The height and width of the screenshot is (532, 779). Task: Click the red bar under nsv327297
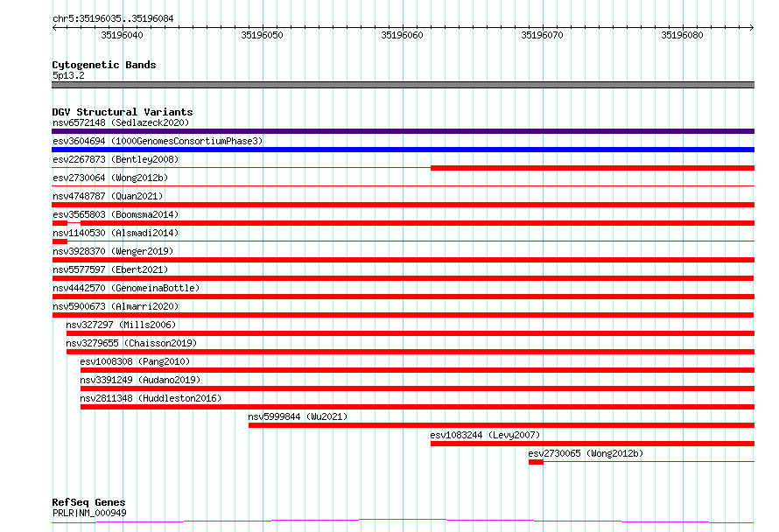411,333
